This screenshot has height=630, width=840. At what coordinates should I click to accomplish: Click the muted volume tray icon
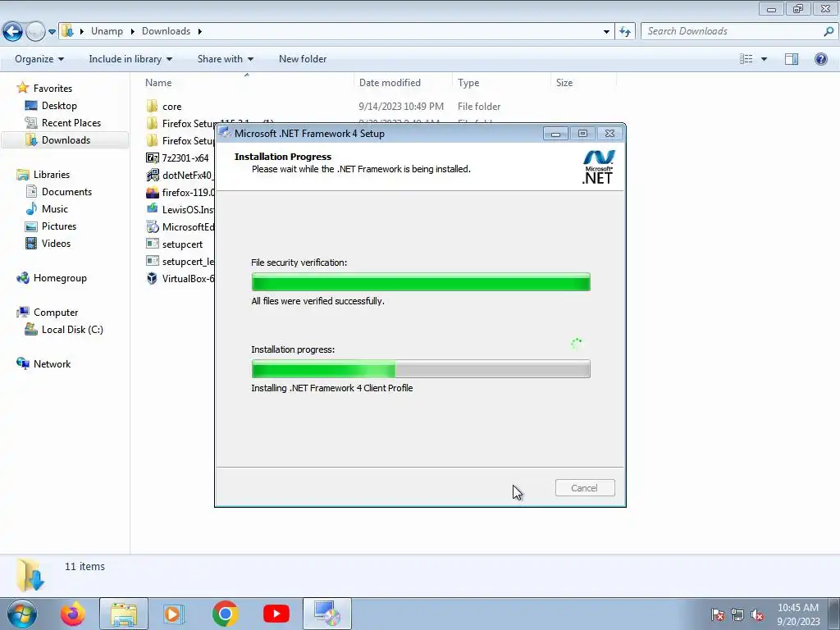point(757,615)
